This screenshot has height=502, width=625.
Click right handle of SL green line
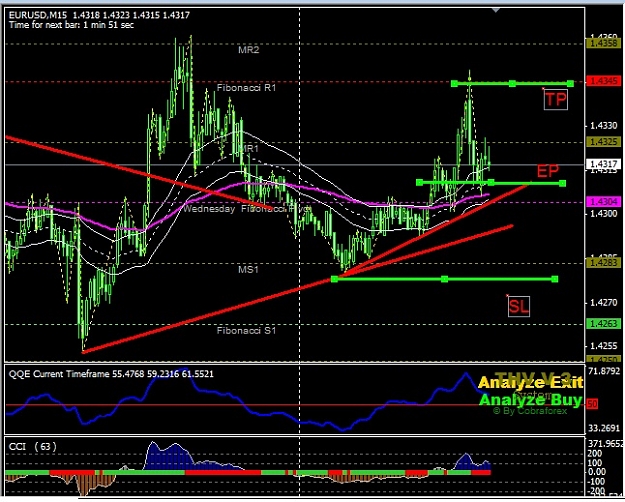coord(554,279)
